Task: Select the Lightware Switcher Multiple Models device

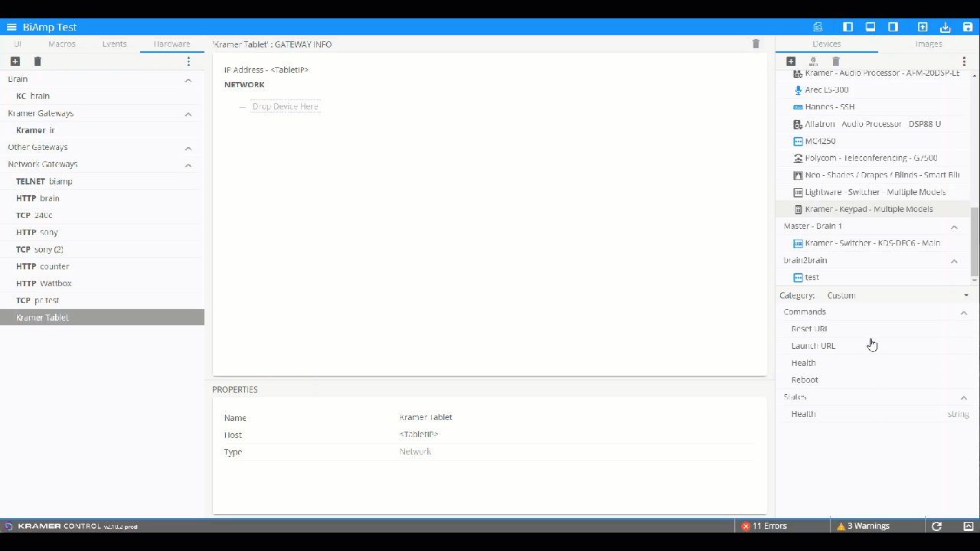Action: click(x=873, y=192)
